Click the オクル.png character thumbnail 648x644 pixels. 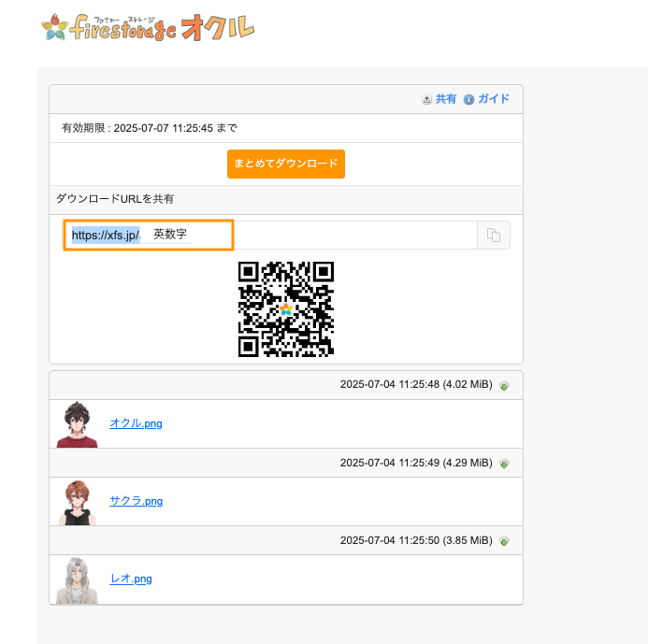pos(78,424)
